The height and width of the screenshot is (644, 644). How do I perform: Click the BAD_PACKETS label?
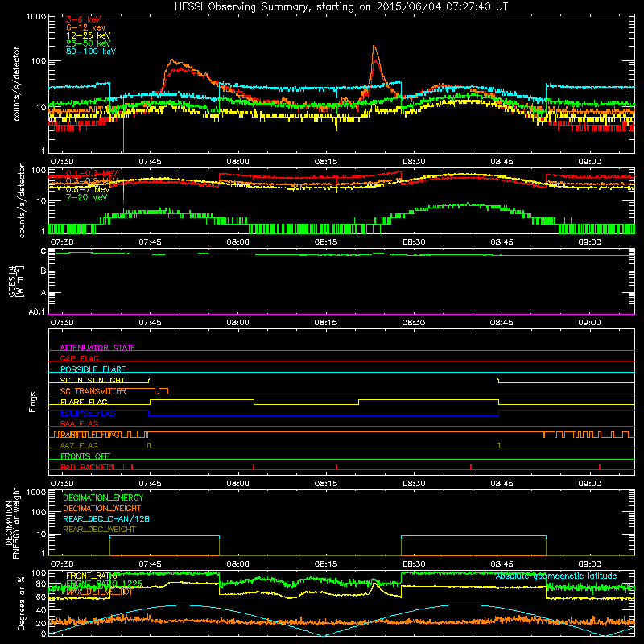[x=87, y=467]
